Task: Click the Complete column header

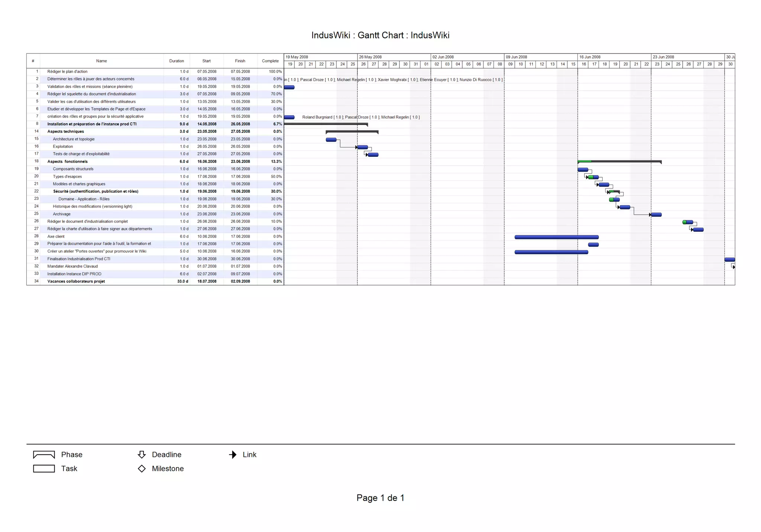Action: (x=270, y=61)
